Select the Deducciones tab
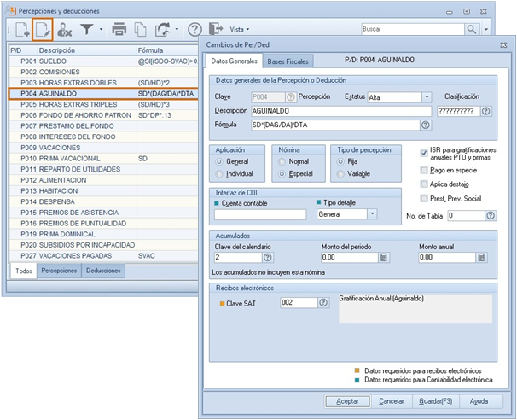Image resolution: width=517 pixels, height=420 pixels. click(103, 271)
